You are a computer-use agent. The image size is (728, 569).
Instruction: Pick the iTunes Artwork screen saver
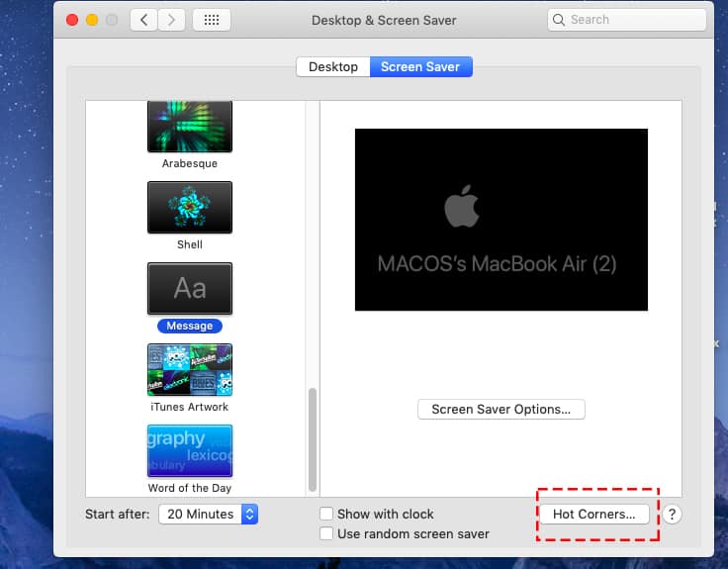click(x=190, y=369)
